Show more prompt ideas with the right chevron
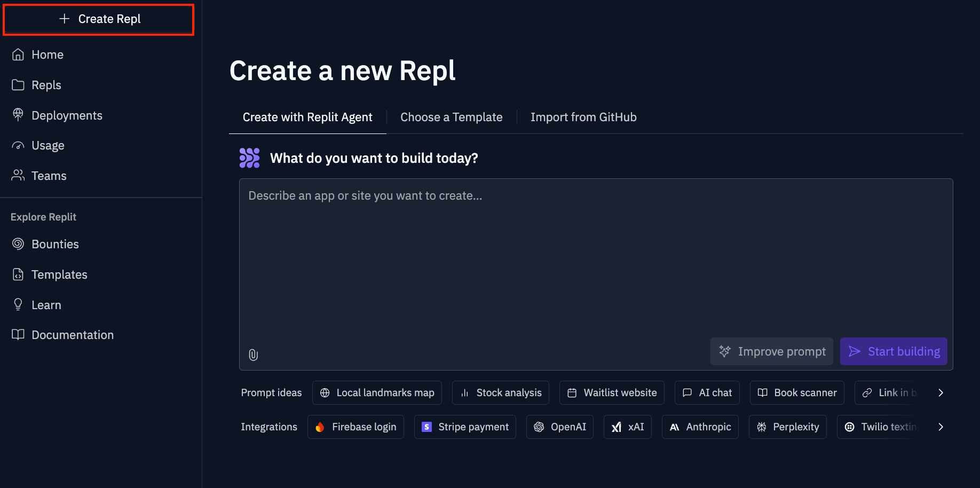Screen dimensions: 980x488 pos(941,392)
